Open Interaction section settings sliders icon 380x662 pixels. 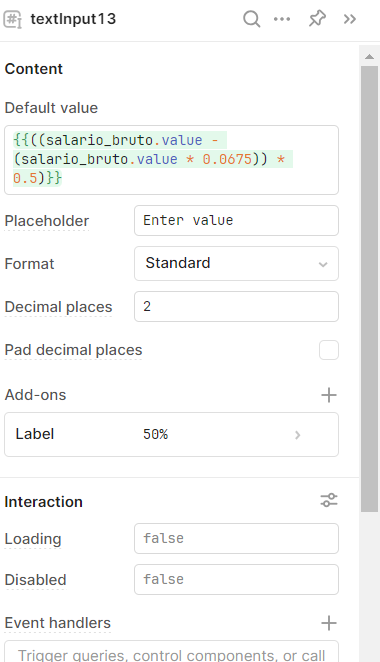point(329,500)
